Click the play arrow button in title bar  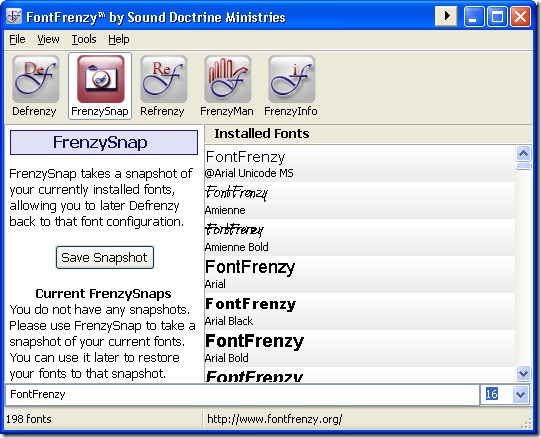pyautogui.click(x=446, y=16)
